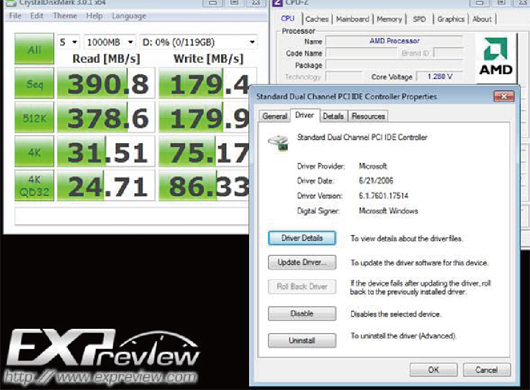Screen dimensions: 530x390
Task: Open the D: drive selection dropdown
Action: tap(198, 42)
